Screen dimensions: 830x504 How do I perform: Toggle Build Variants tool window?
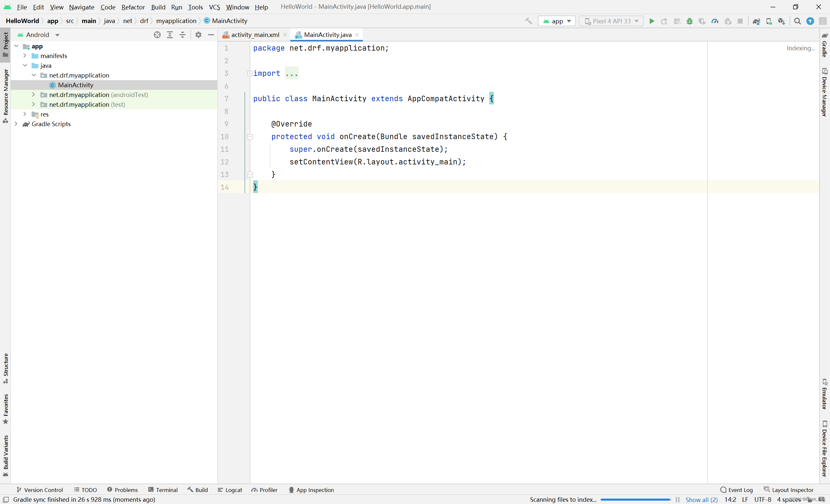coord(6,455)
